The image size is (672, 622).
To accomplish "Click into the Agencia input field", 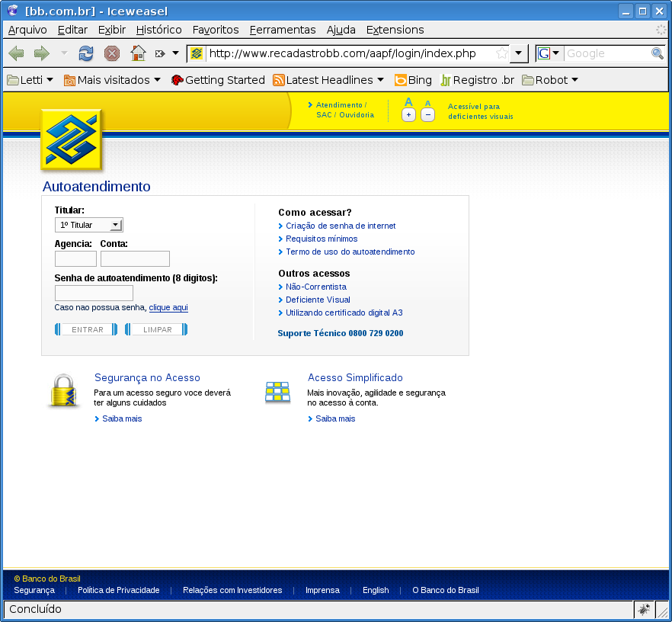I will (x=75, y=259).
